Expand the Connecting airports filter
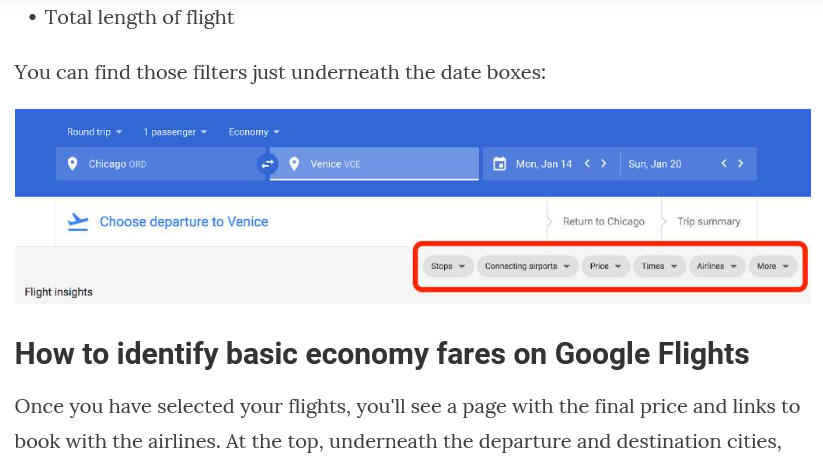 (527, 266)
